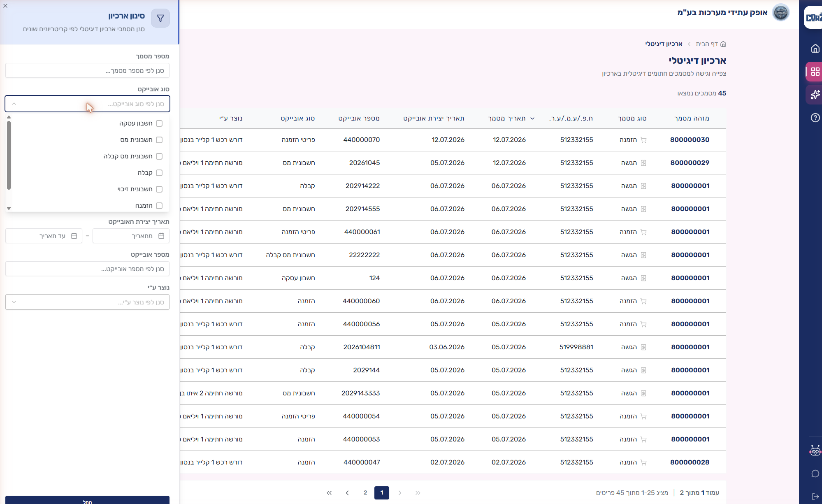Click the cart icon in row 800000030
Screen dimensions: 822x504
point(643,140)
